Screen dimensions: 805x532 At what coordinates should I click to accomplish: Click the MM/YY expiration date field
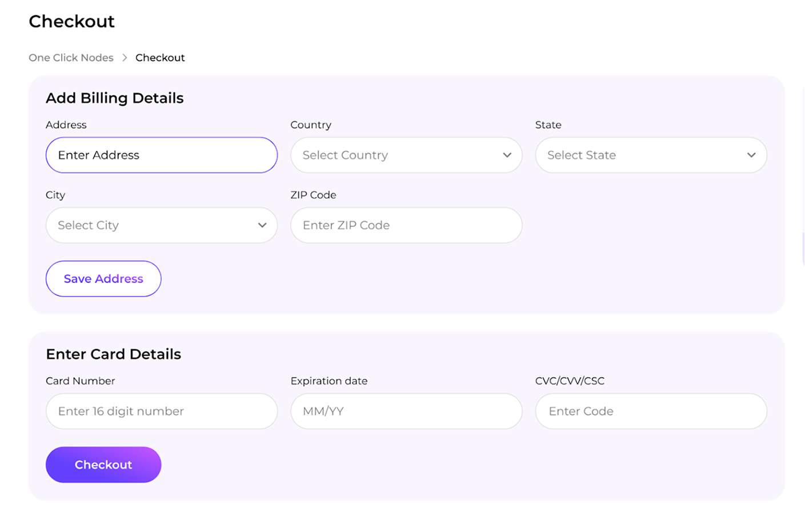tap(406, 411)
